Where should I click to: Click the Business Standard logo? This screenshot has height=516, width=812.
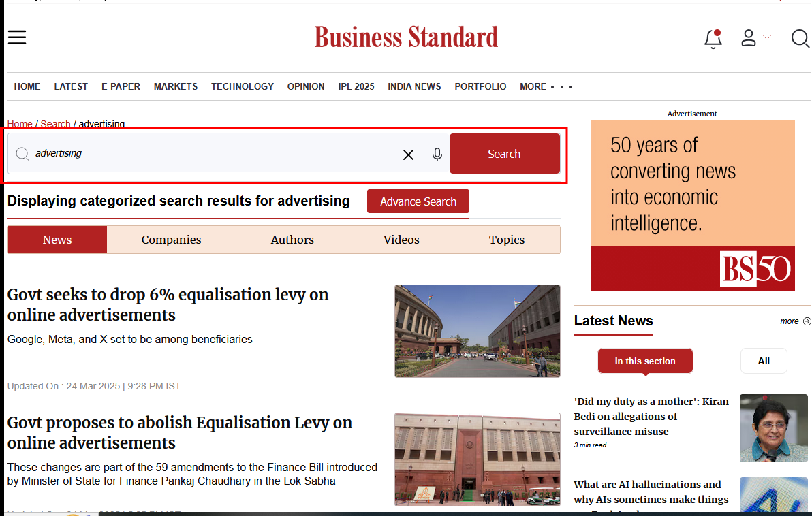pos(406,37)
